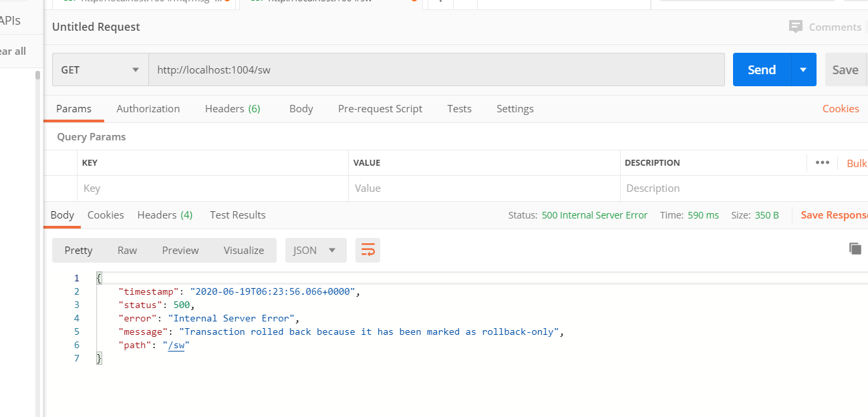Click the KEY column header

click(90, 162)
